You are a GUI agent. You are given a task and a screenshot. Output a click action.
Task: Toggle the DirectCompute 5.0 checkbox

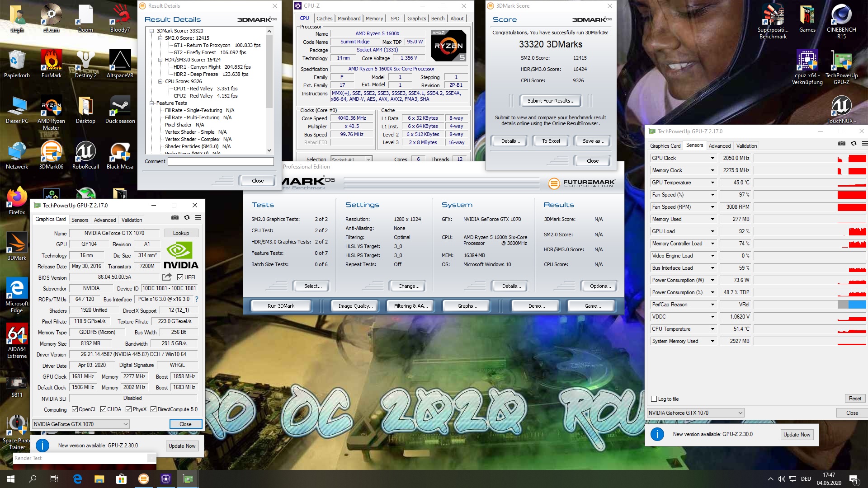pyautogui.click(x=153, y=409)
